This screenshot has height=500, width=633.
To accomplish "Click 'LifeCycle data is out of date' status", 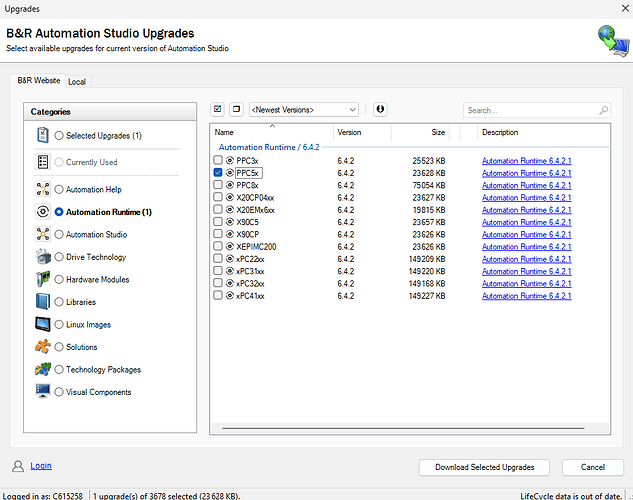I will pos(570,496).
